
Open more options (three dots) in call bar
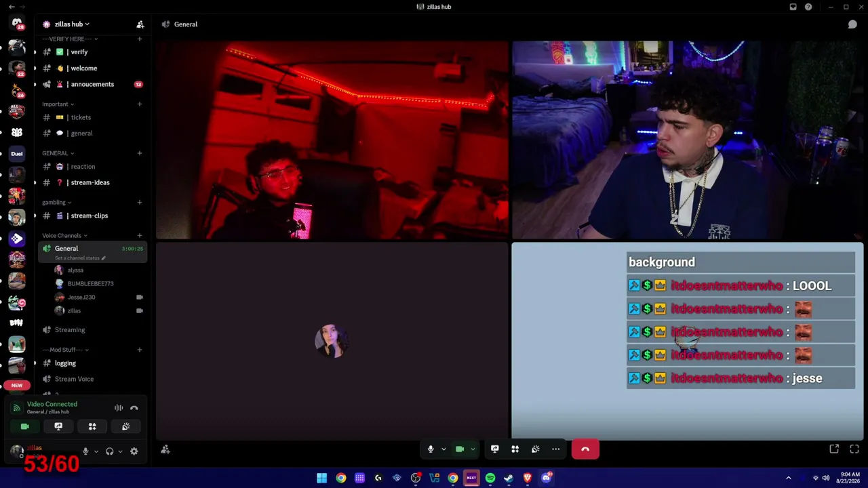(x=556, y=449)
